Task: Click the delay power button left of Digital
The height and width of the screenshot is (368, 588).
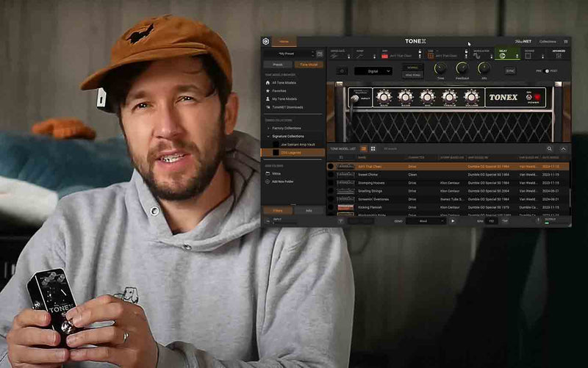Action: click(342, 71)
